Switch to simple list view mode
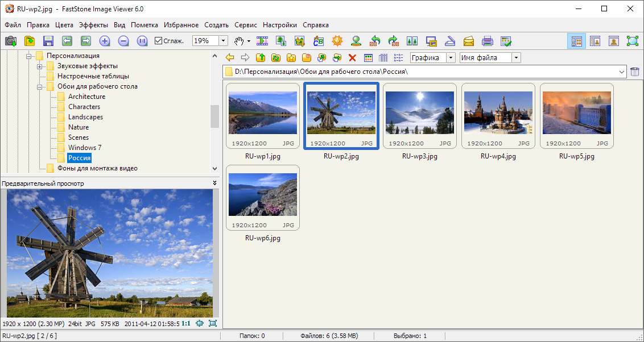The image size is (644, 342). click(x=398, y=58)
